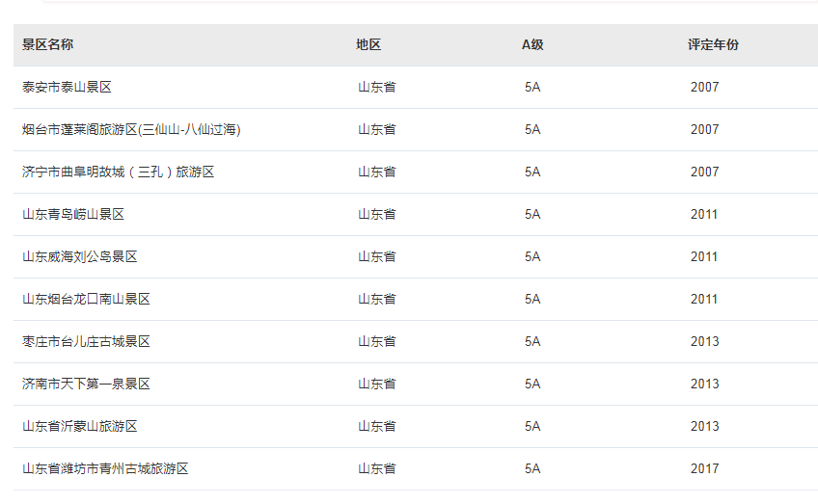Click the 评定年份 column header
Image resolution: width=818 pixels, height=504 pixels.
point(713,45)
